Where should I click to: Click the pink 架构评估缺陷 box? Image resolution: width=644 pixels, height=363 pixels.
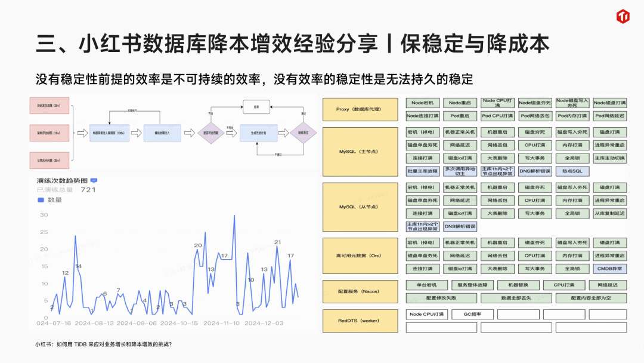point(49,133)
